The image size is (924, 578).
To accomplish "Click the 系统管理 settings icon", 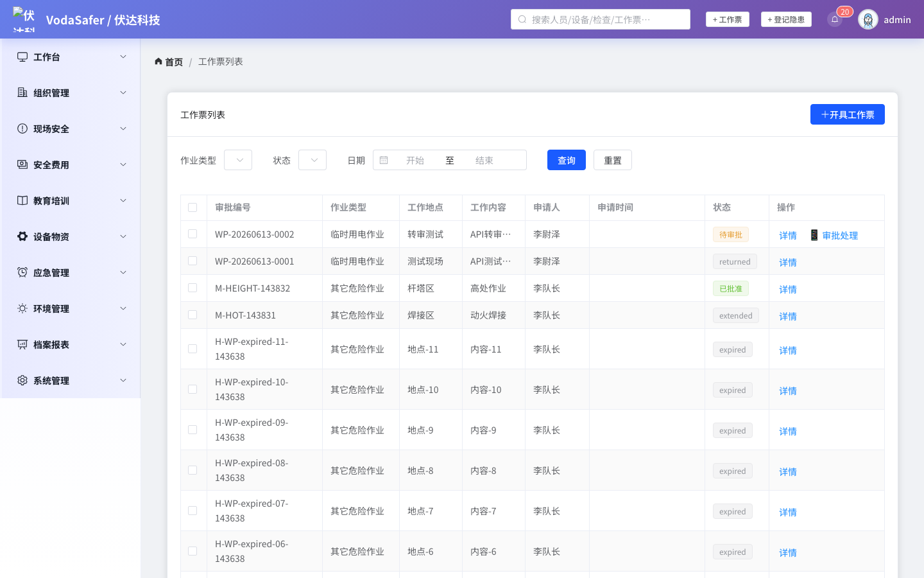I will coord(22,380).
